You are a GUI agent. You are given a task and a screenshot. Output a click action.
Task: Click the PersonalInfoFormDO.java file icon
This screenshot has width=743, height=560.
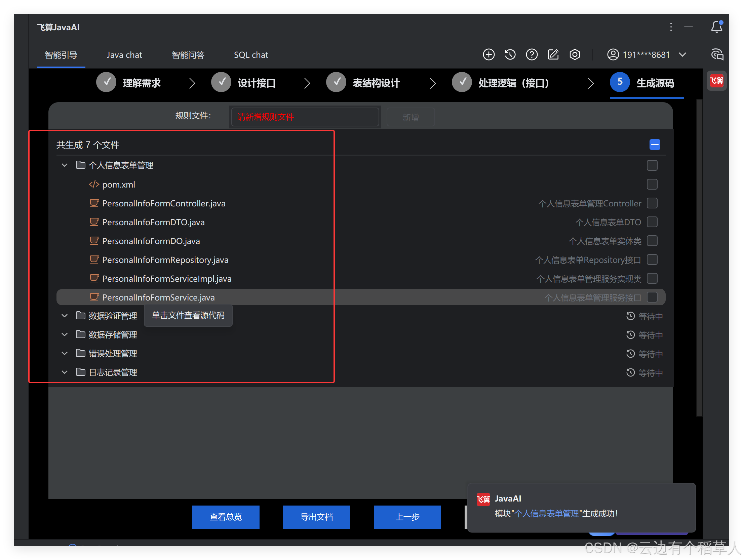point(94,241)
